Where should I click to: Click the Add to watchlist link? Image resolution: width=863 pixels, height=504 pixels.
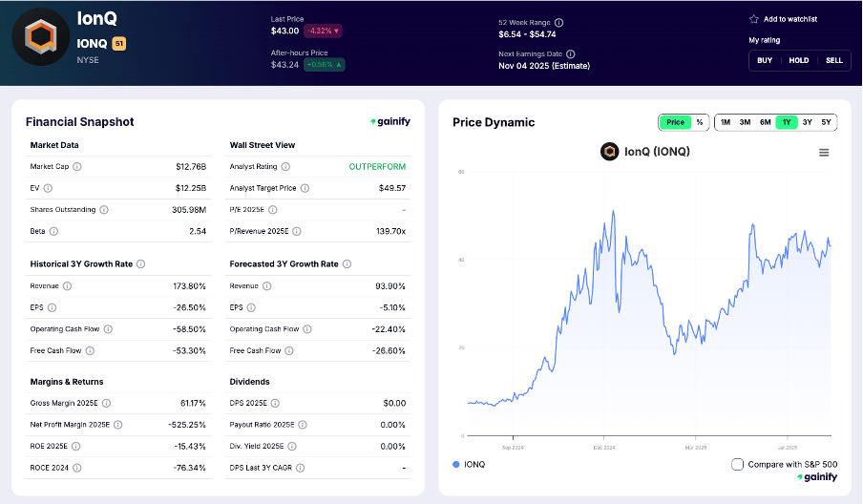(790, 19)
